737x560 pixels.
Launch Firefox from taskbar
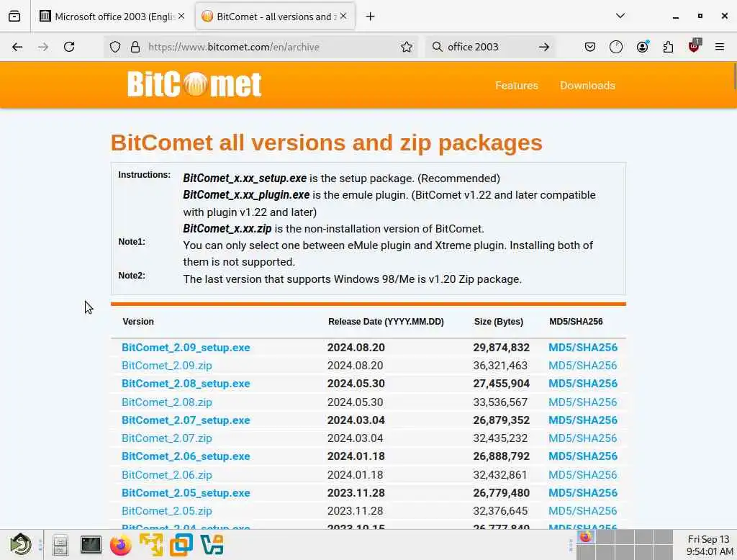coord(121,545)
